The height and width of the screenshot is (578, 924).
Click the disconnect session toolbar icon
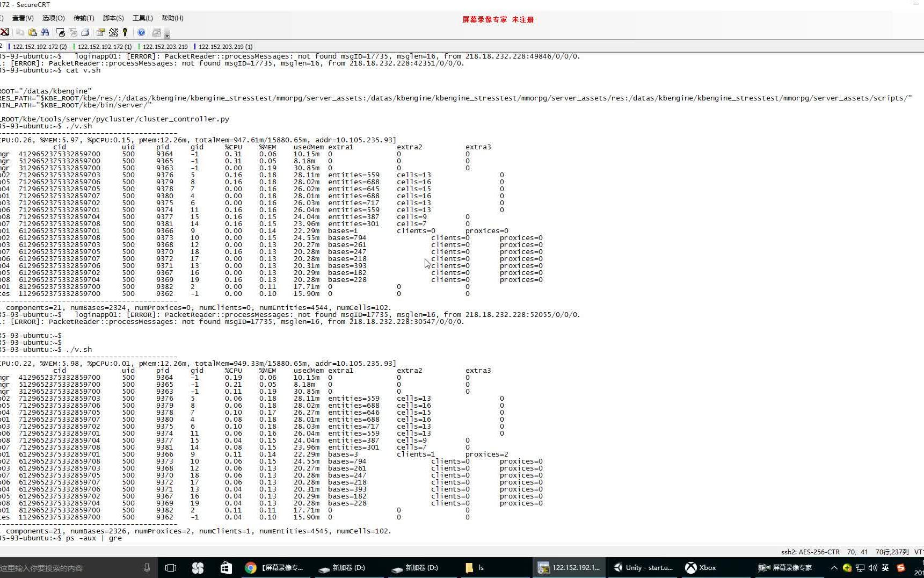(4, 32)
